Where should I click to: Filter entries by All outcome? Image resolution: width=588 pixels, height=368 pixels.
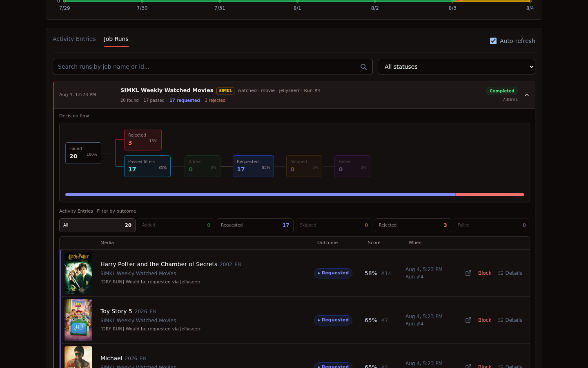97,225
